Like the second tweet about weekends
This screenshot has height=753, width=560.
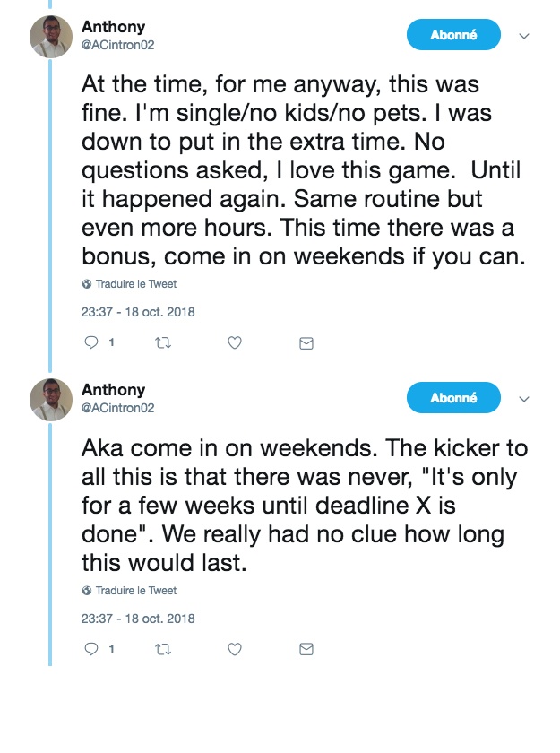234,648
